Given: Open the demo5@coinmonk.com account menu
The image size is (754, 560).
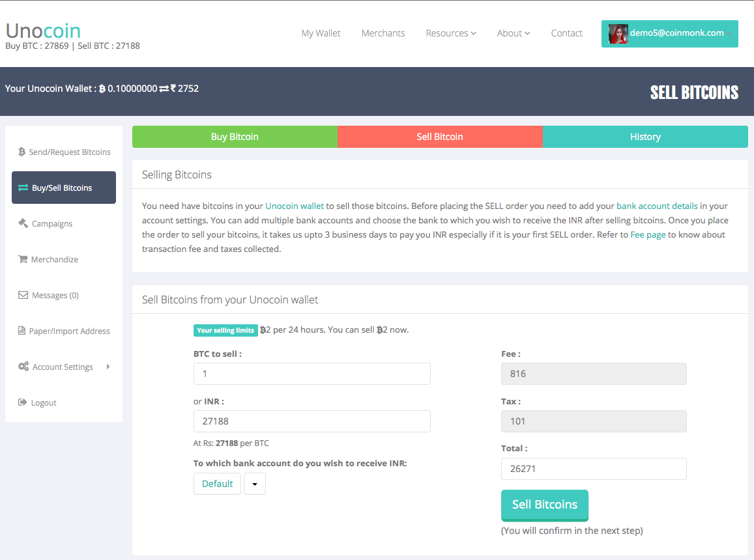Looking at the screenshot, I should click(x=669, y=34).
